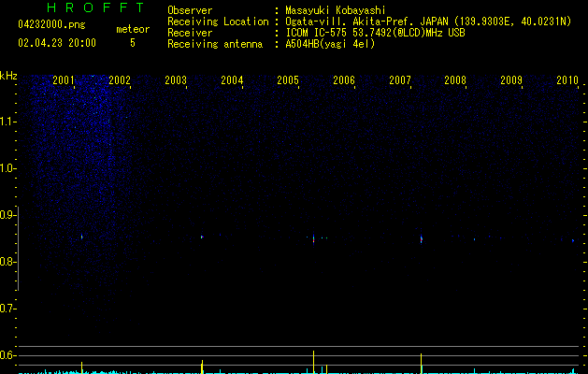The image size is (588, 374).
Task: Select the ICOM IC-575 receiver description
Action: pos(375,33)
